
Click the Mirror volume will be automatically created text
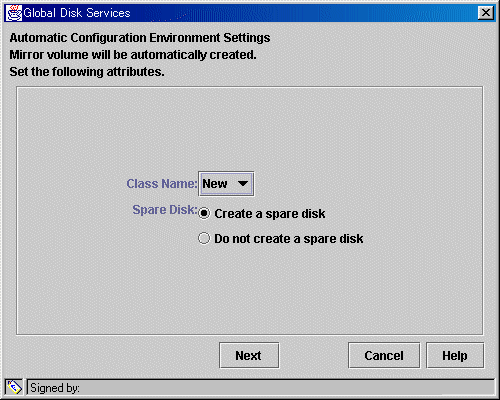coord(133,55)
